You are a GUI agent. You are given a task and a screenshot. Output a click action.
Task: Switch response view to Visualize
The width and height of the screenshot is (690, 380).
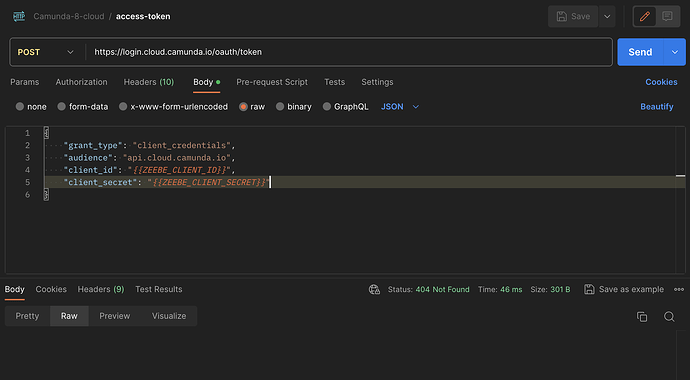coord(169,316)
